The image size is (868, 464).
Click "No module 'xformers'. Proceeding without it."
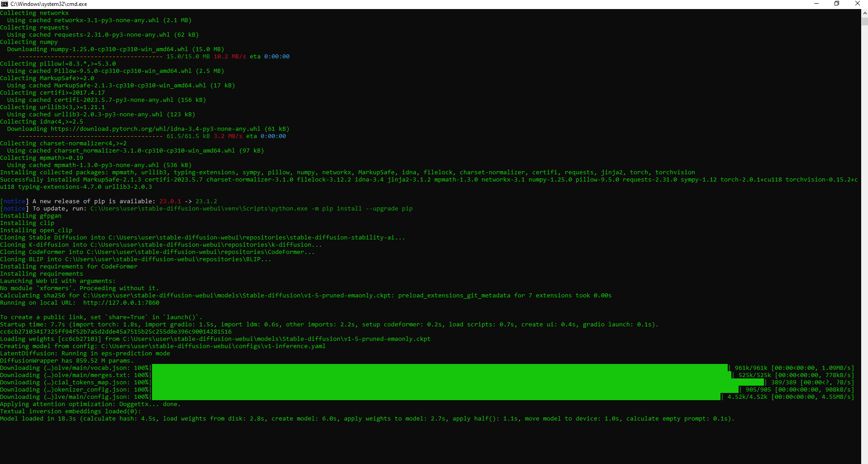tap(80, 288)
